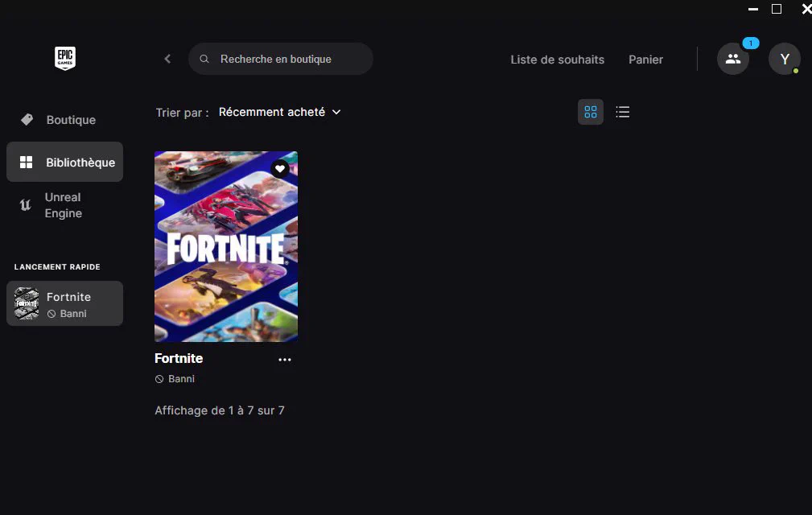
Task: Click Fortnite quick launch thumbnail icon
Action: point(27,303)
